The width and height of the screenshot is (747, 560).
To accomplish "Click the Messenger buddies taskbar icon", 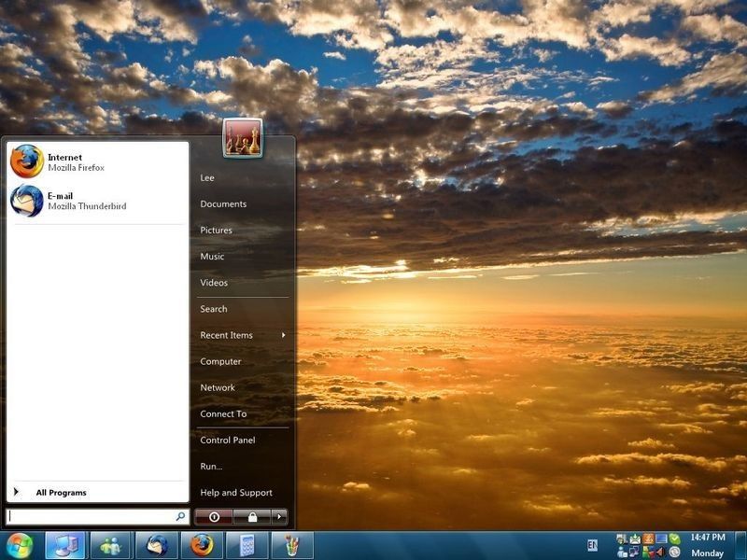I will (109, 544).
